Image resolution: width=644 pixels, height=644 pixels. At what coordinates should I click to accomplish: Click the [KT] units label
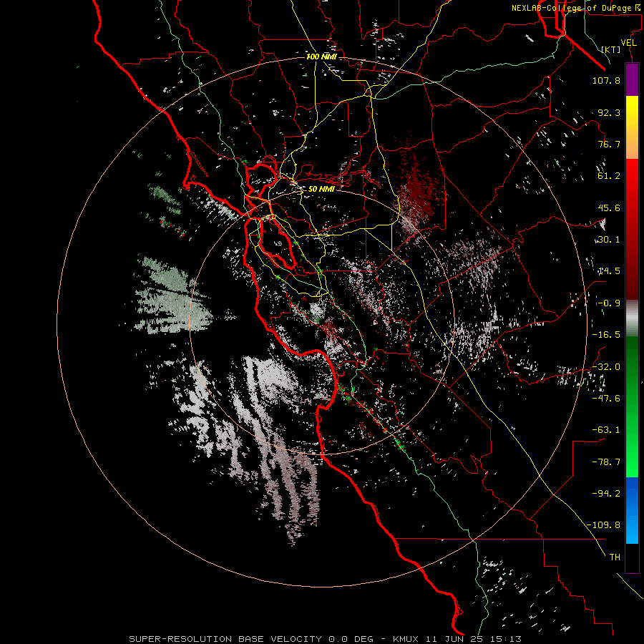tap(611, 49)
